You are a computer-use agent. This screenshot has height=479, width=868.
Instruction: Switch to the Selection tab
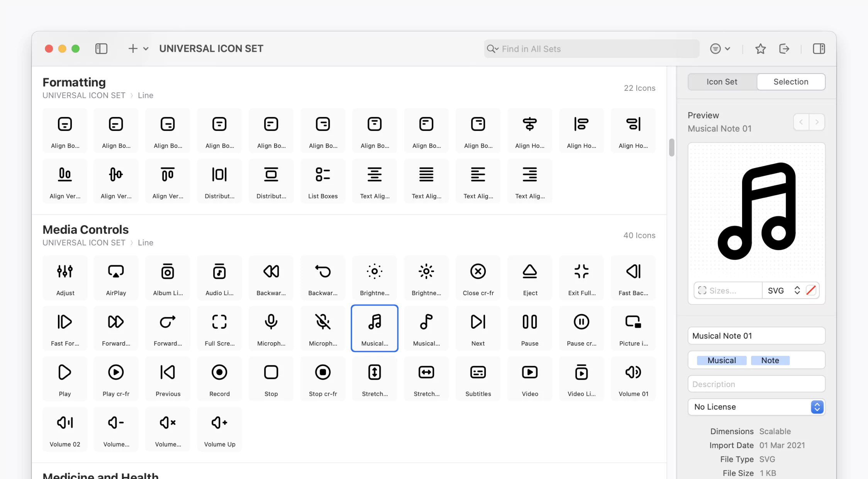[791, 82]
